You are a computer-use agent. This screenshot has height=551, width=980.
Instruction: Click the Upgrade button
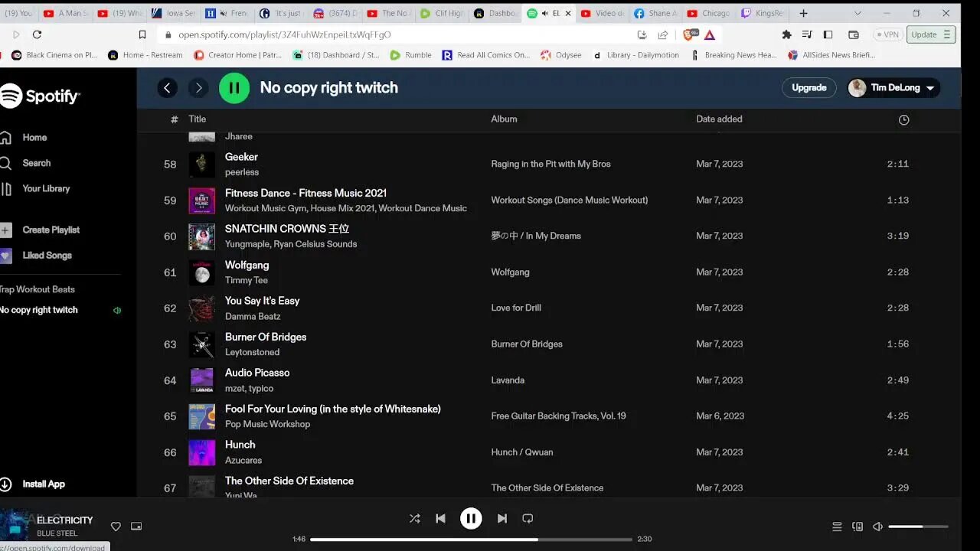coord(808,88)
